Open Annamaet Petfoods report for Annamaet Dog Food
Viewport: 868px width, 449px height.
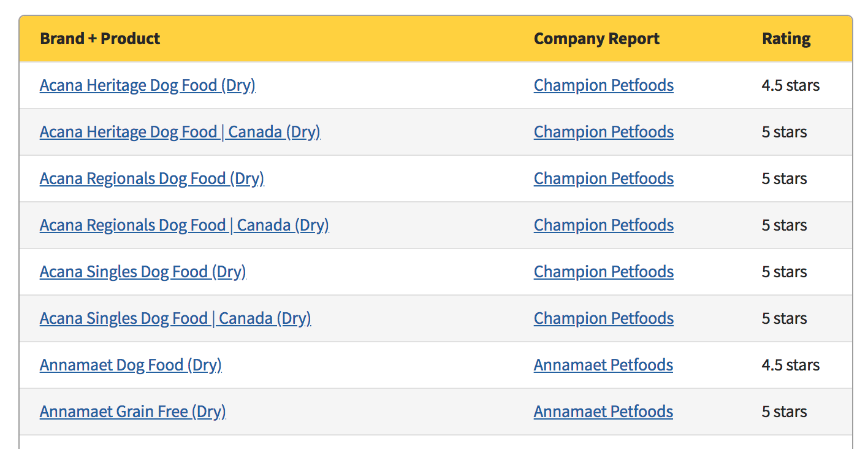(x=603, y=365)
